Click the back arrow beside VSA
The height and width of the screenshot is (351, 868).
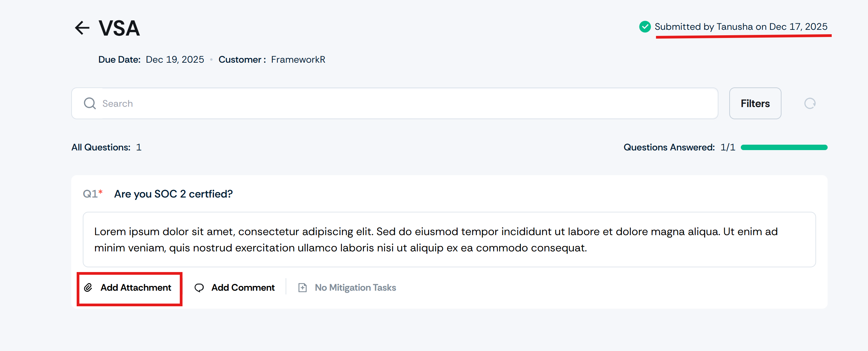[x=82, y=28]
